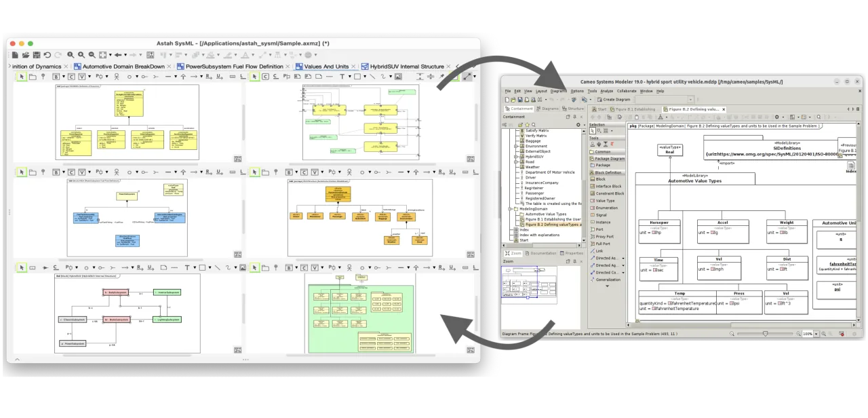
Task: Select Automotive Value Types tree item
Action: [545, 214]
